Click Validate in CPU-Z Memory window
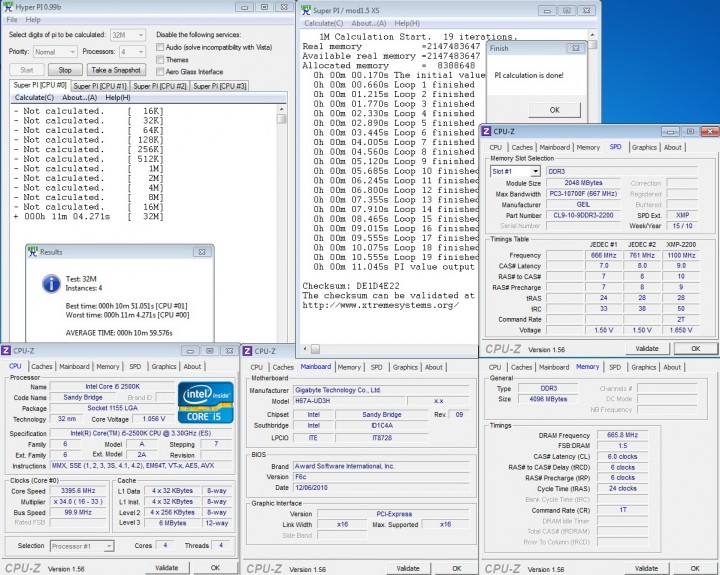This screenshot has width=720, height=575. (647, 568)
